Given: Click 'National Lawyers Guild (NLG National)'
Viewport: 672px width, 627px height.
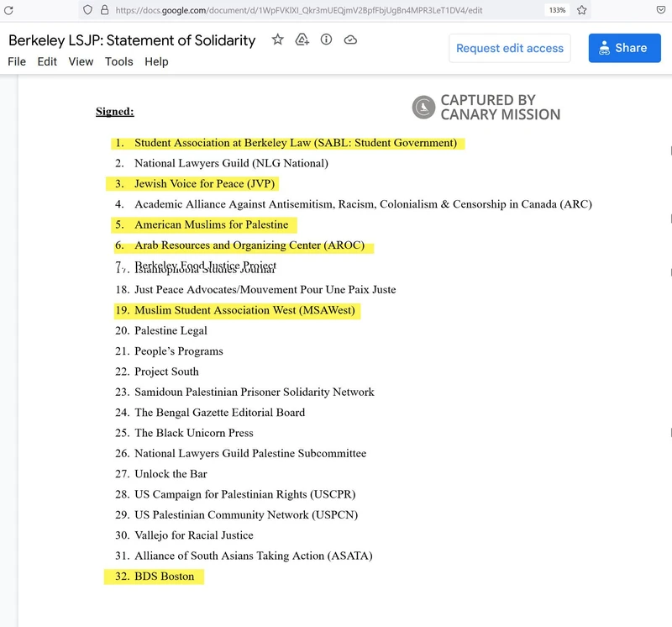Looking at the screenshot, I should [232, 163].
